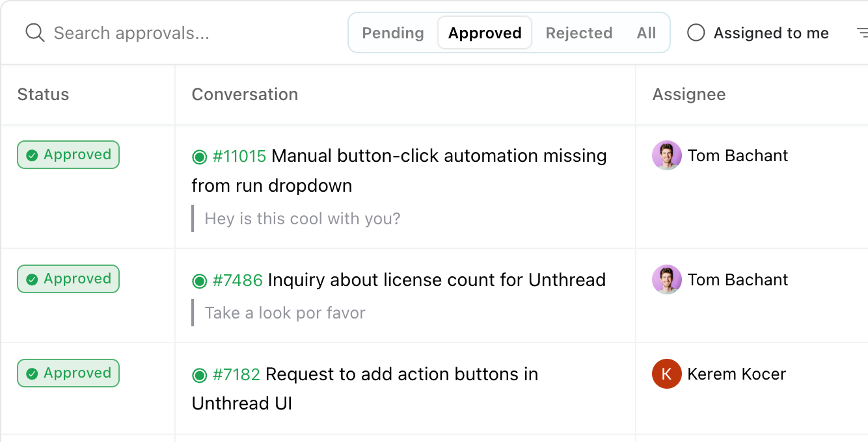
Task: Click the Approved badge for #7182
Action: (x=68, y=373)
